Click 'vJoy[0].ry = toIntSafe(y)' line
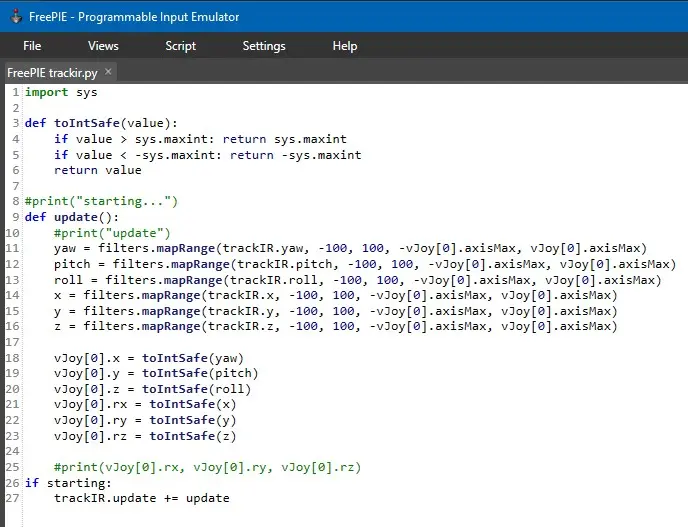This screenshot has height=527, width=688. pyautogui.click(x=145, y=420)
